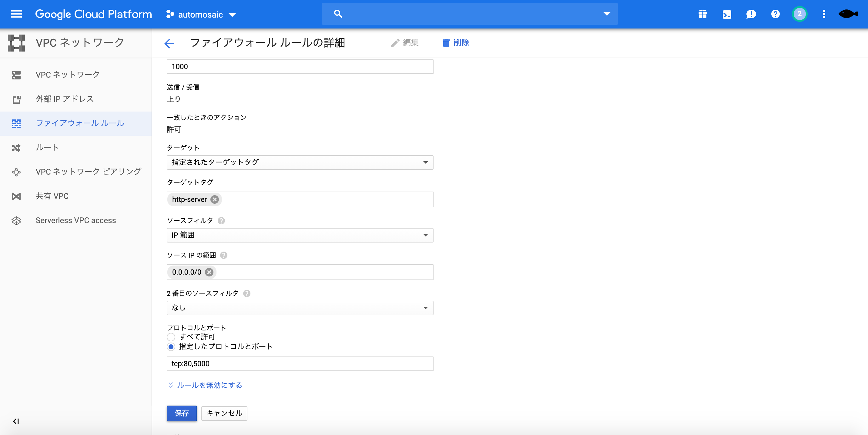Click the 削除 delete trash button

point(456,43)
